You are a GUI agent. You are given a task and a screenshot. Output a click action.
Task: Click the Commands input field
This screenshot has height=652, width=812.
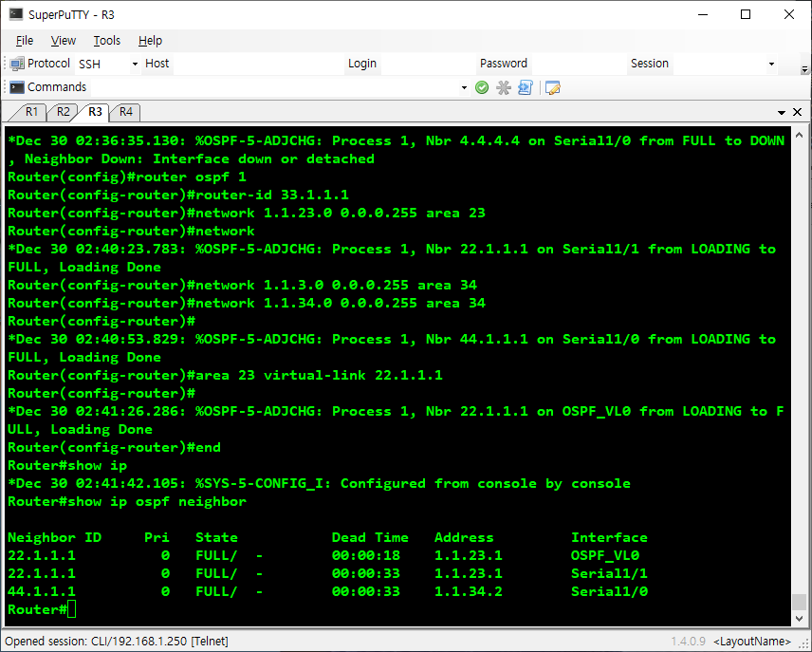(x=274, y=87)
